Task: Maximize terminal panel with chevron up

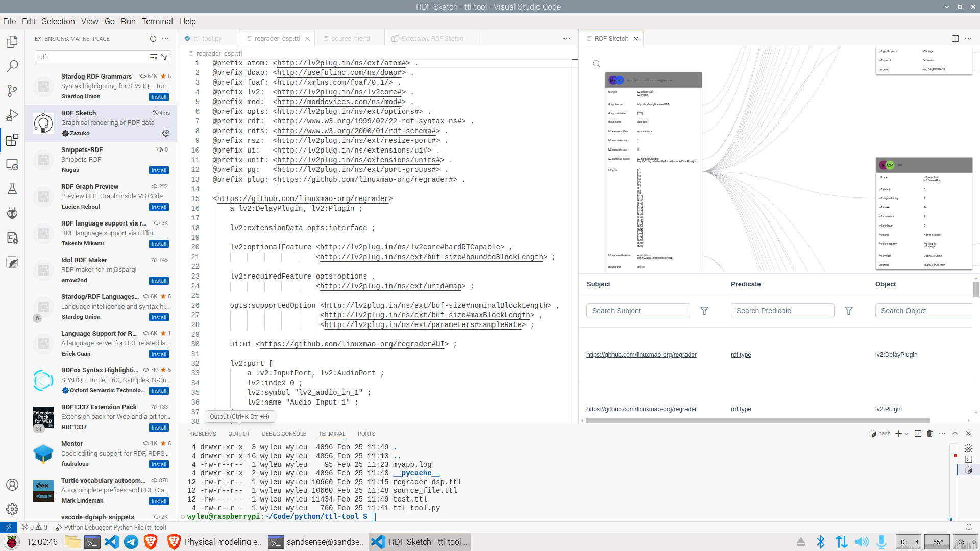Action: pos(955,433)
